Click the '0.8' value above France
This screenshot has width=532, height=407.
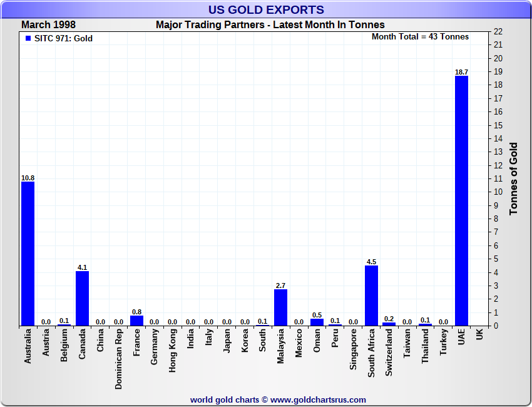tap(136, 312)
